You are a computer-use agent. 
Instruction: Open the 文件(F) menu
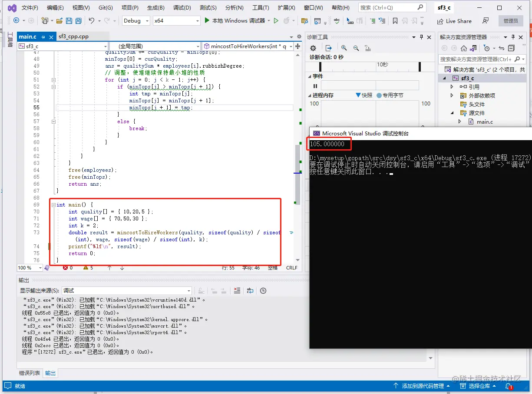click(x=30, y=8)
